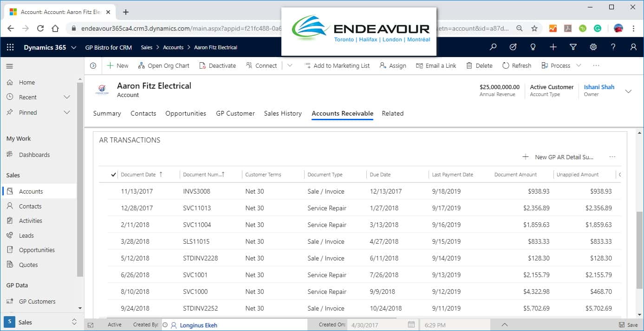Open the Dynamics 365 app launcher waffle
Viewport: 644px width, 331px height.
10,47
